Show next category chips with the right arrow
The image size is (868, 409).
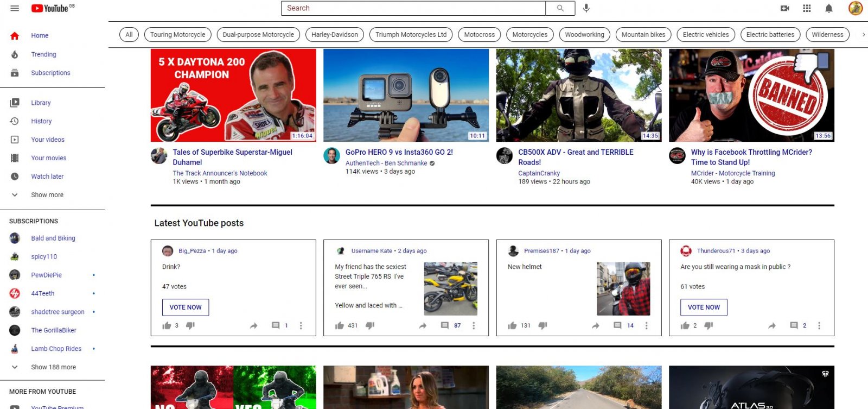(x=864, y=35)
